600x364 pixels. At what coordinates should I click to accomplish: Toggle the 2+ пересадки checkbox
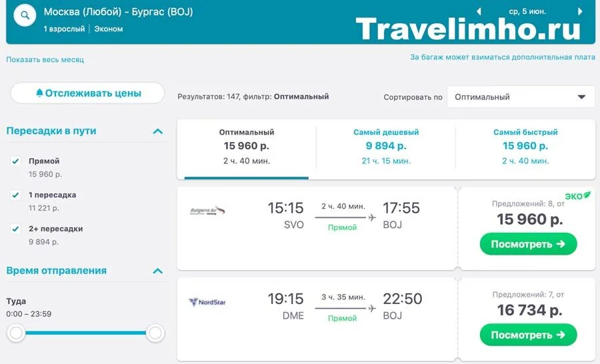(15, 229)
